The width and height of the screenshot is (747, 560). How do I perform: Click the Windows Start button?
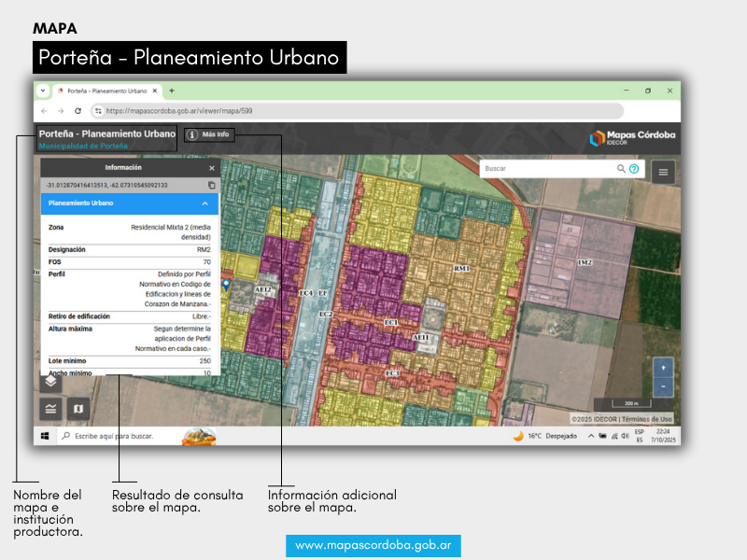tap(44, 436)
